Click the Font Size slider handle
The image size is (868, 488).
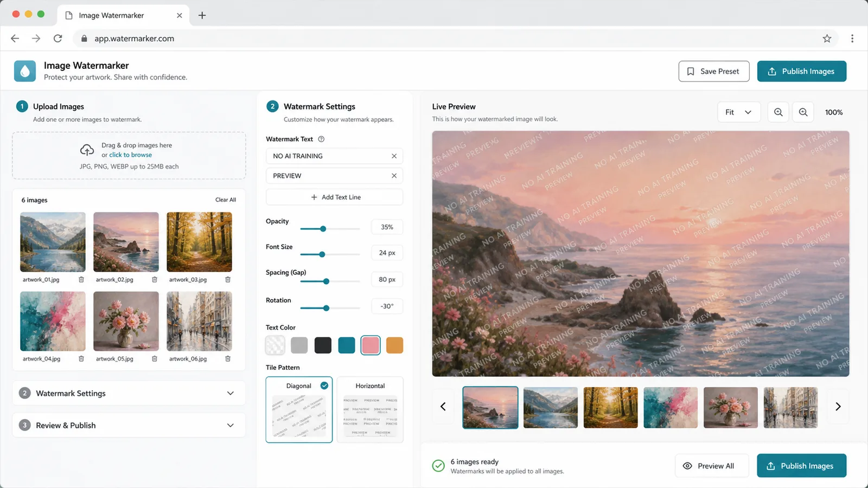(322, 254)
